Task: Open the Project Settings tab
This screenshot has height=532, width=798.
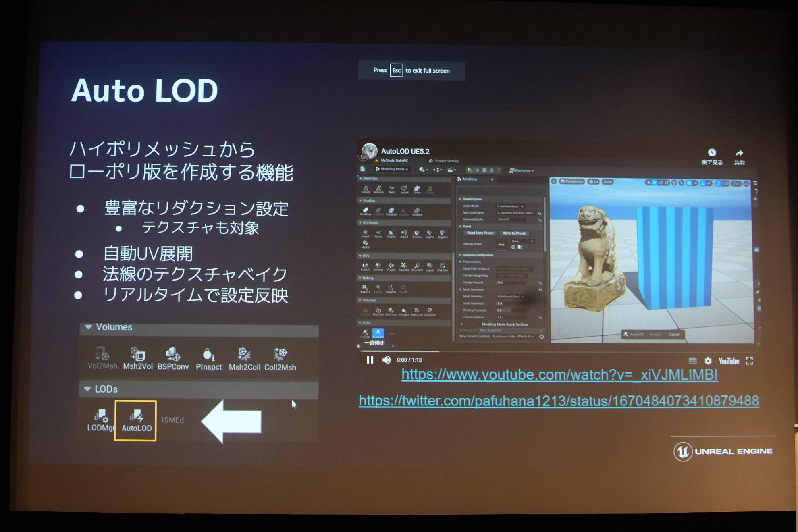Action: click(444, 161)
